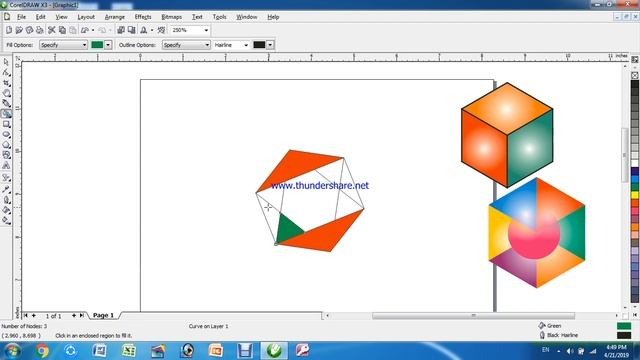Image resolution: width=640 pixels, height=360 pixels.
Task: Click the multicolored hexagon object
Action: [536, 233]
